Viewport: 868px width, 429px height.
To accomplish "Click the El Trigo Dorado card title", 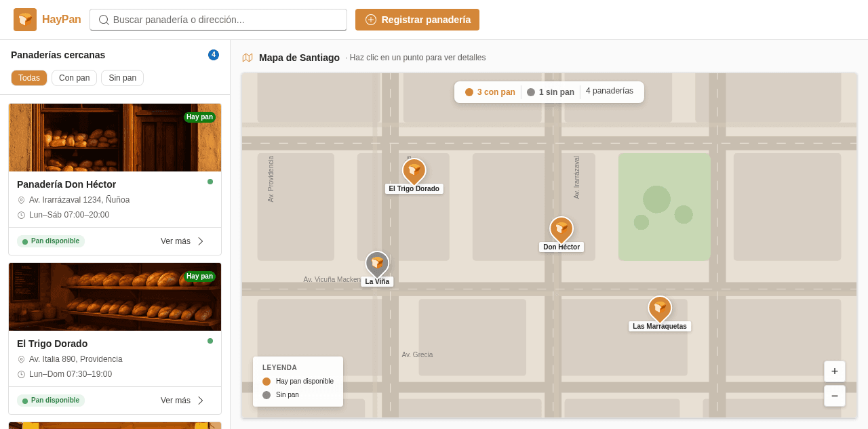I will (x=52, y=344).
